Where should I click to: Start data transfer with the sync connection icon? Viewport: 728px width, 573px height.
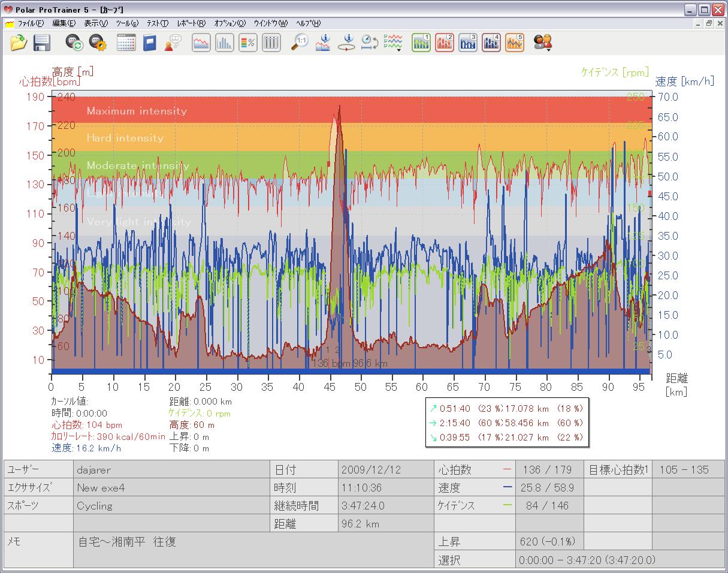click(74, 43)
